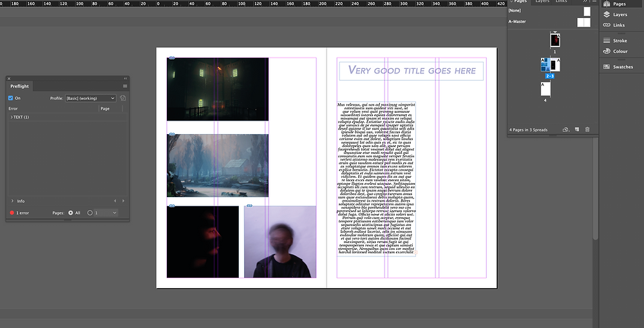Open the page range dropdown in Preflight

(106, 213)
